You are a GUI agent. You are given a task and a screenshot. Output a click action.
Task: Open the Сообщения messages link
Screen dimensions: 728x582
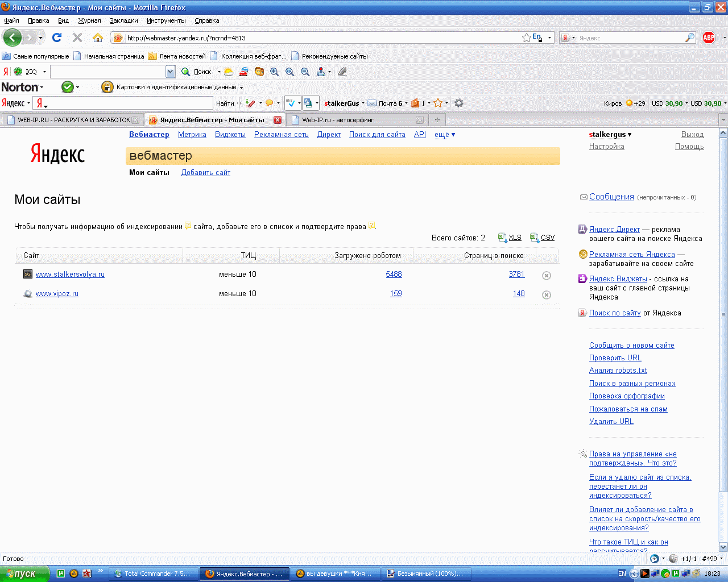click(611, 197)
